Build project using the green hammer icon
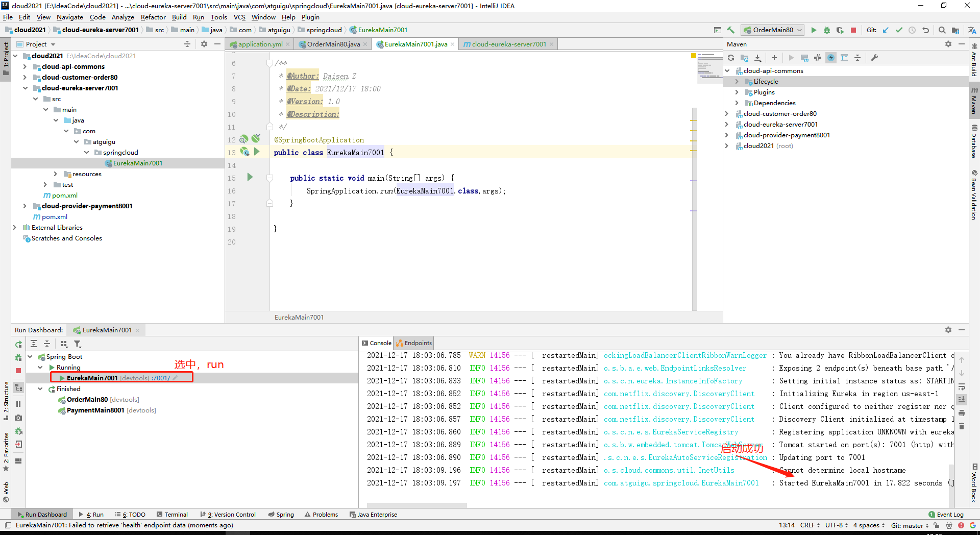Image resolution: width=980 pixels, height=535 pixels. coord(730,30)
